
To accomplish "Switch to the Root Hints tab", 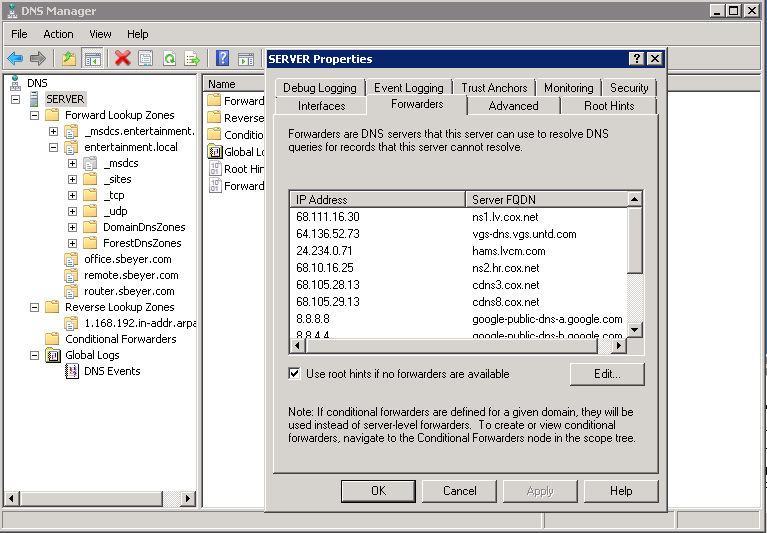I will click(608, 105).
